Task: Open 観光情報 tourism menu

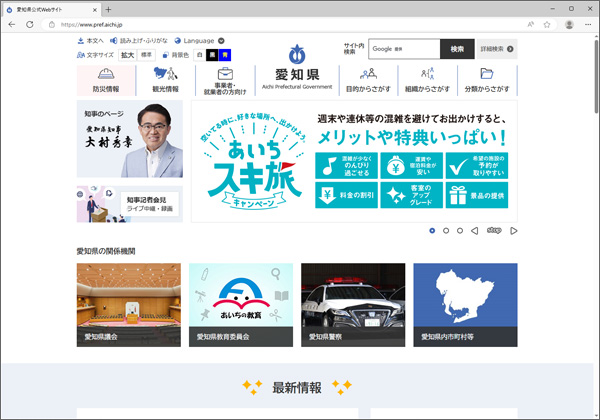Action: [165, 80]
